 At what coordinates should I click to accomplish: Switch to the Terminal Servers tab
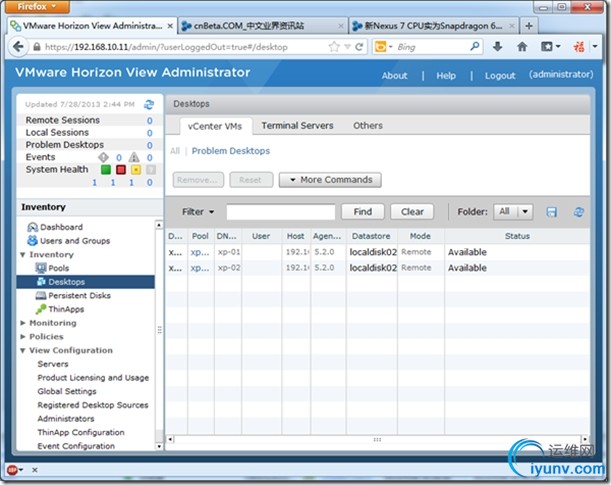[x=297, y=126]
